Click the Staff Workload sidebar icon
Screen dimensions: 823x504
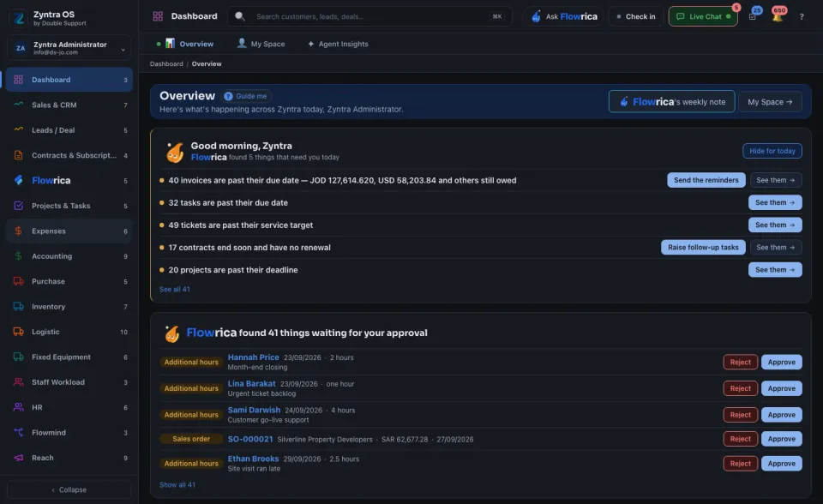pos(18,381)
